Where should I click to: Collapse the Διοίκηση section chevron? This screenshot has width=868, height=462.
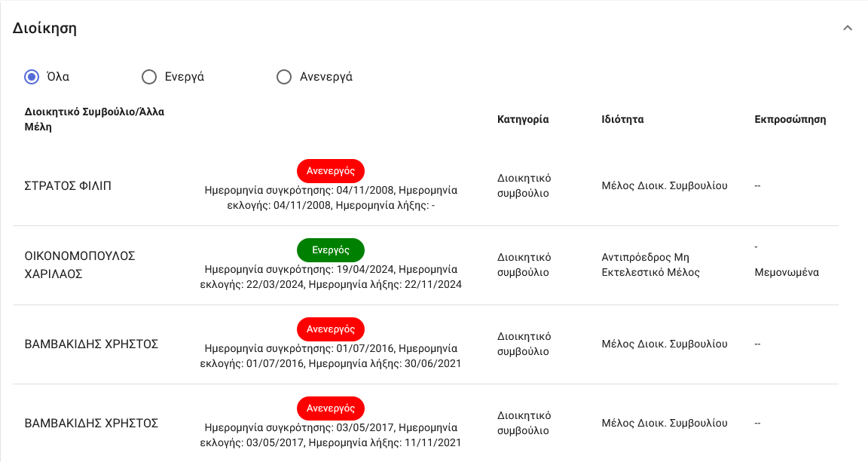tap(848, 29)
